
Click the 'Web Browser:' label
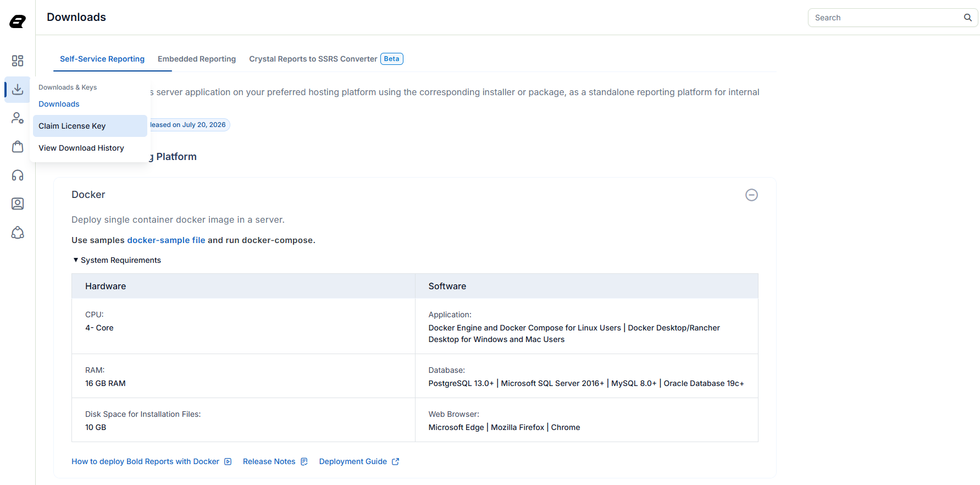454,414
